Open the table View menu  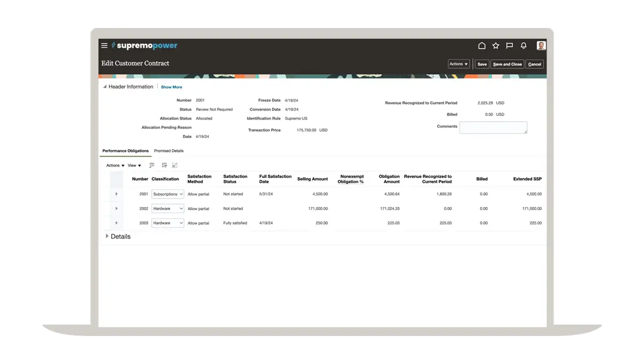[134, 165]
